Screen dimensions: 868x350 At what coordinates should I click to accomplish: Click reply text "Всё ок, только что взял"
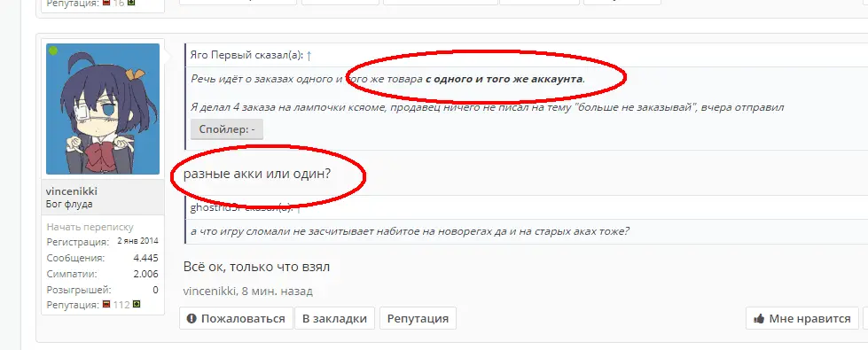(256, 267)
